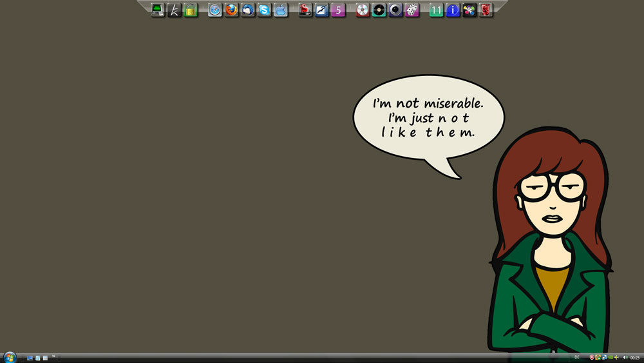Open the purple number 5 dock icon
Screen dimensions: 644x363
coord(339,10)
